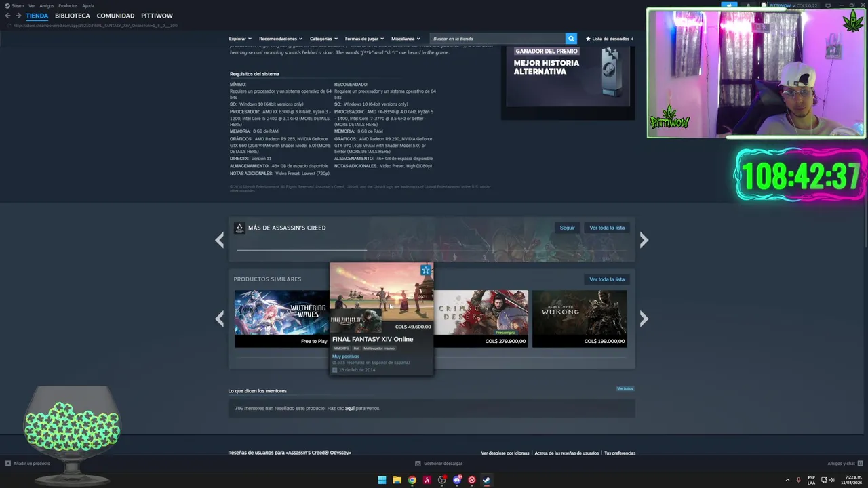Image resolution: width=868 pixels, height=488 pixels.
Task: Click the Assassin's Creed franchise logo icon
Action: 239,228
